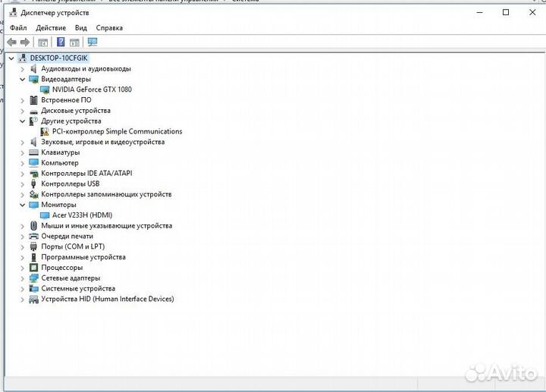Expand the Контроллеры USB category

click(23, 183)
